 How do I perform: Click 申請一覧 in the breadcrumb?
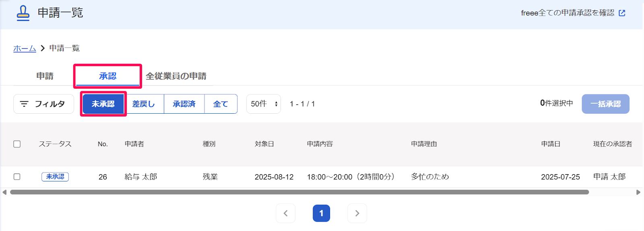tap(64, 48)
